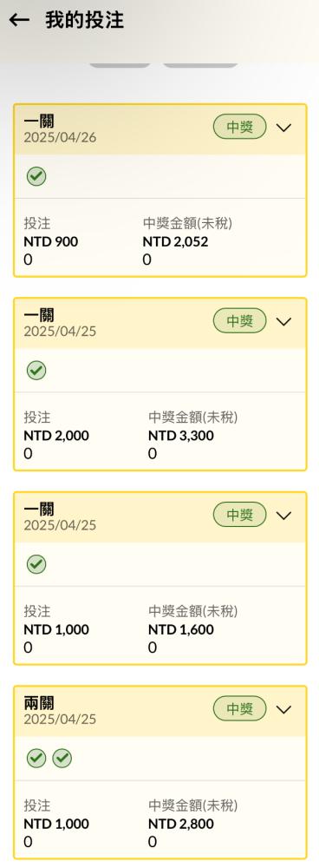This screenshot has height=868, width=319.
Task: Click the 中獎 badge on the NTD 3,300 card
Action: [x=240, y=321]
